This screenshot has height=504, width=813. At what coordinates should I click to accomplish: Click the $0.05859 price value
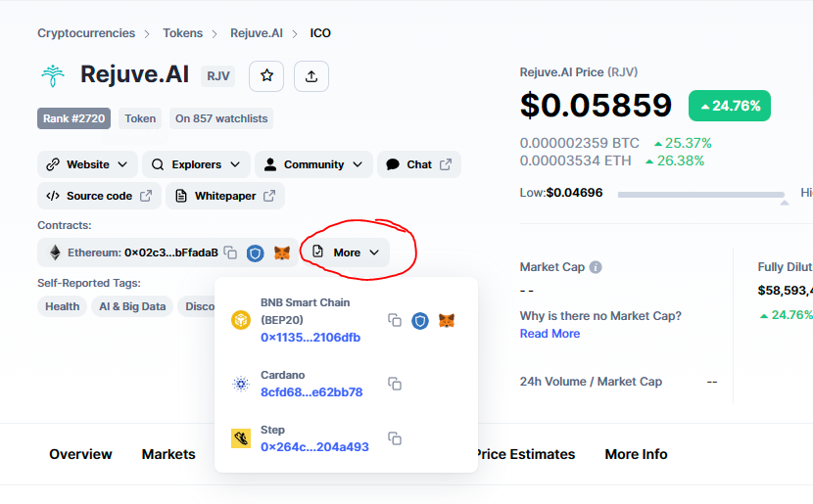[597, 105]
